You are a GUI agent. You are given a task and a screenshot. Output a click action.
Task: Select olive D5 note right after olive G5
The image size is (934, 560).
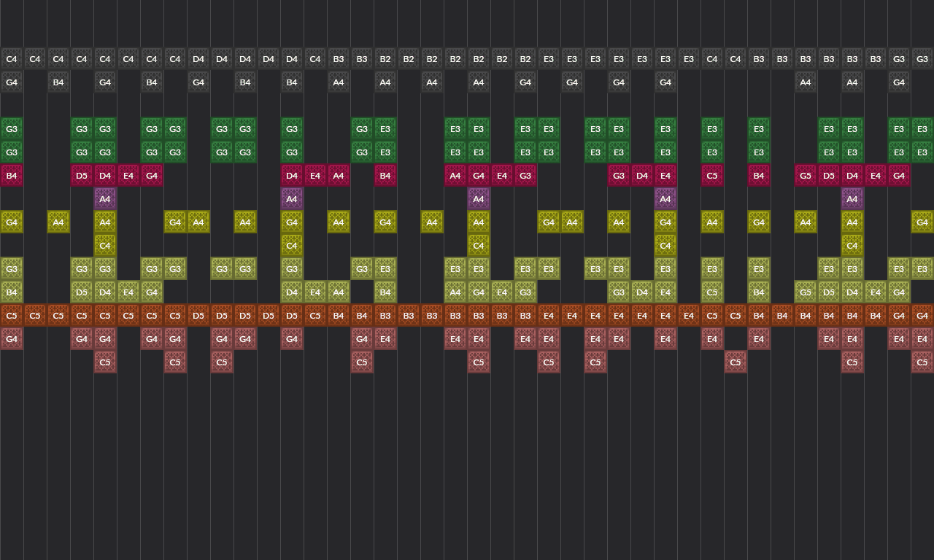point(829,292)
